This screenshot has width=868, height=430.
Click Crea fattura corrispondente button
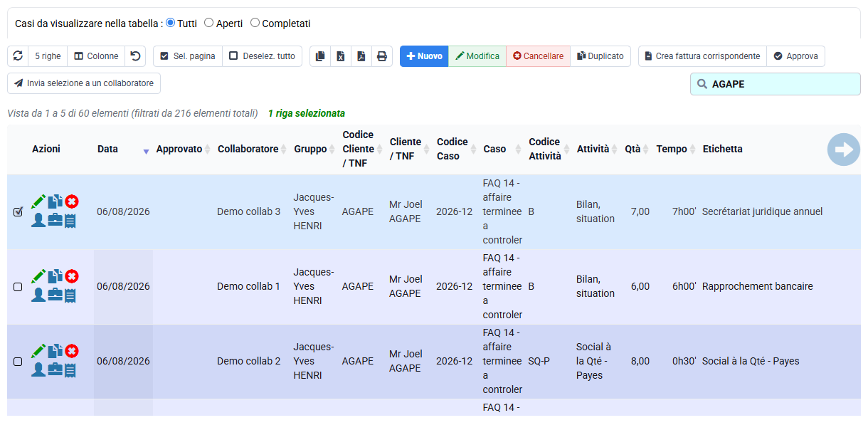click(702, 56)
